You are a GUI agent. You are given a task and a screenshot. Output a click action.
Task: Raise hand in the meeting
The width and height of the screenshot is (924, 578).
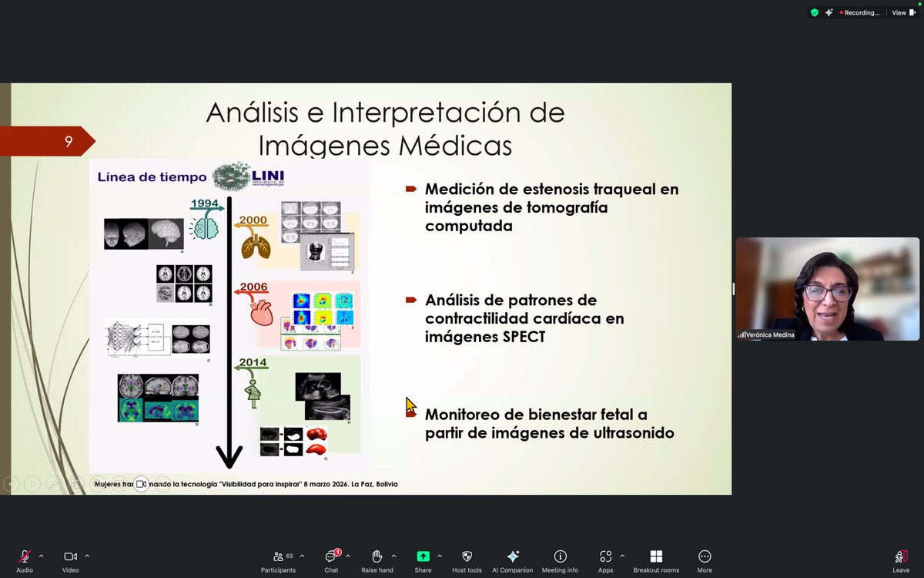377,560
